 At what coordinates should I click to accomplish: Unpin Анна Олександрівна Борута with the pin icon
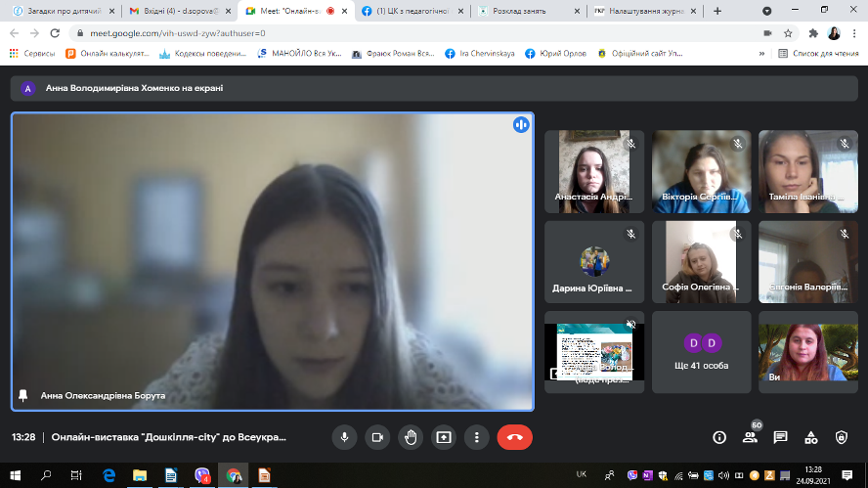(x=23, y=395)
